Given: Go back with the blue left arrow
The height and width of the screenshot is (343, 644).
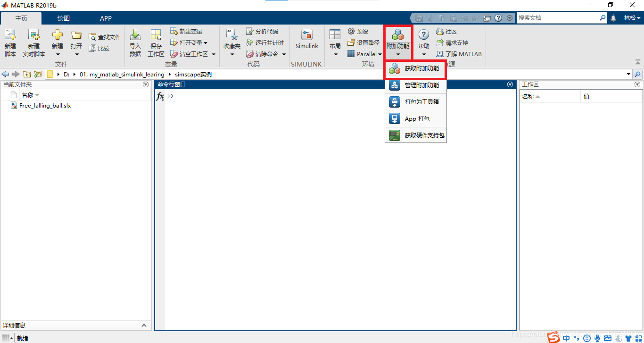Looking at the screenshot, I should pos(6,74).
